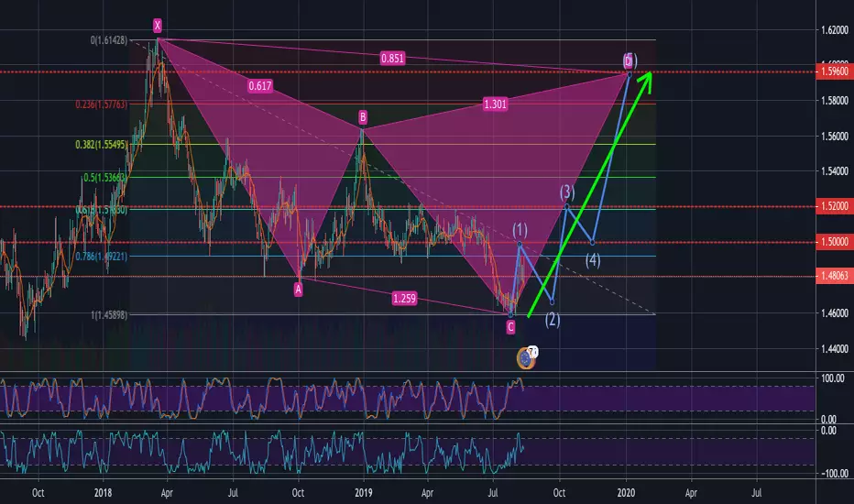Select Elliott wave label (1)
Screen dimensions: 854x504
tap(520, 230)
